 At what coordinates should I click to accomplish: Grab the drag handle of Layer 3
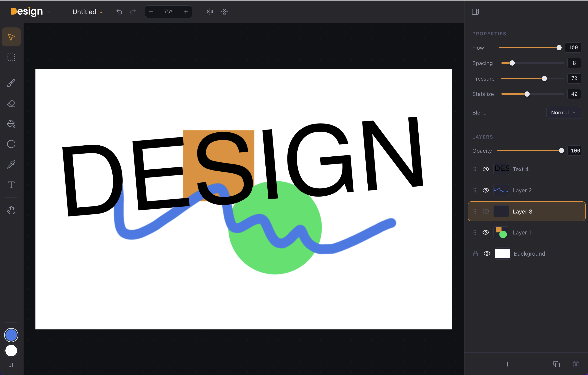[x=475, y=211]
